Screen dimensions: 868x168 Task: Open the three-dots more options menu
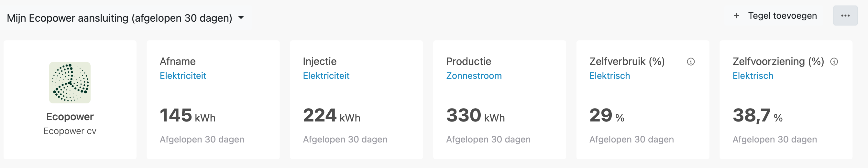click(845, 16)
